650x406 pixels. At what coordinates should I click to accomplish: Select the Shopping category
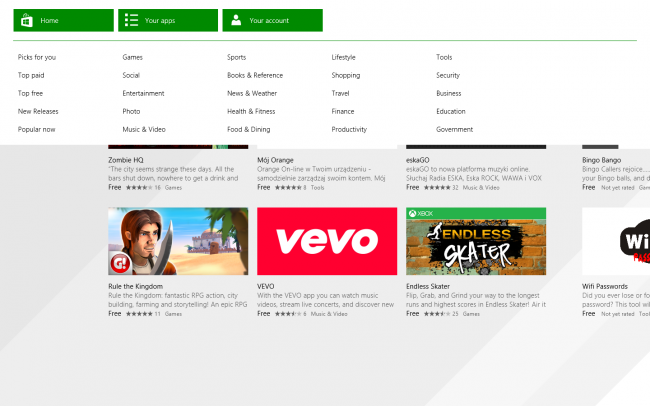pos(346,75)
